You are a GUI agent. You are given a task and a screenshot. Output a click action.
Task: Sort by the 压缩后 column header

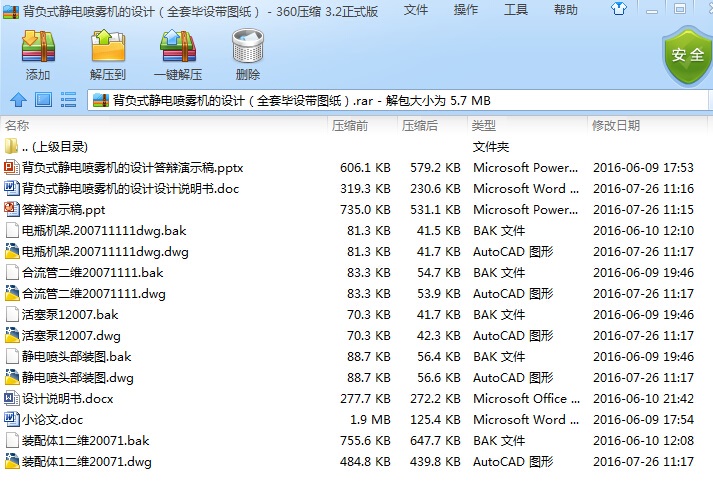point(432,125)
